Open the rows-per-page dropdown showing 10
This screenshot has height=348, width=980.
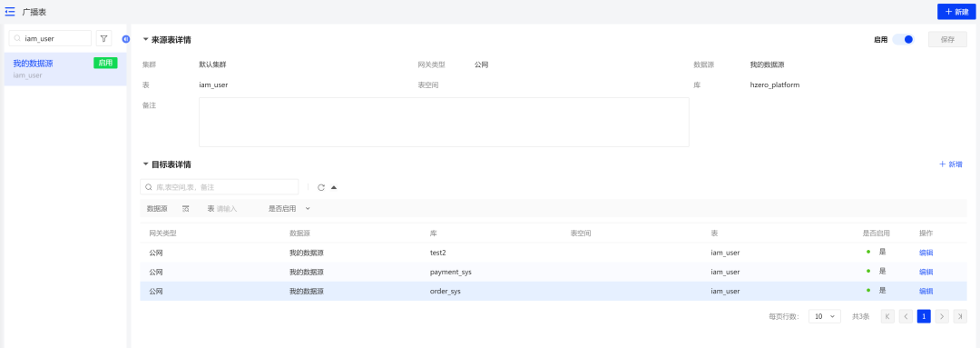coord(824,317)
